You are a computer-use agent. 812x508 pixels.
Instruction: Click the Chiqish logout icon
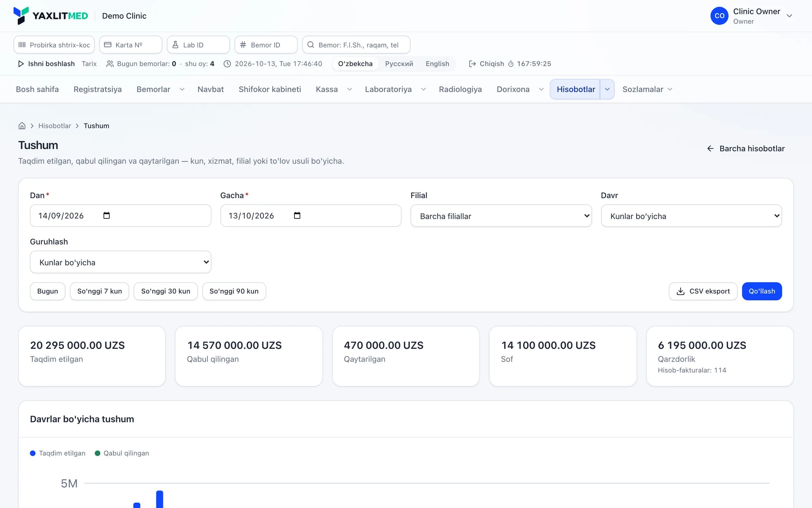pos(472,64)
